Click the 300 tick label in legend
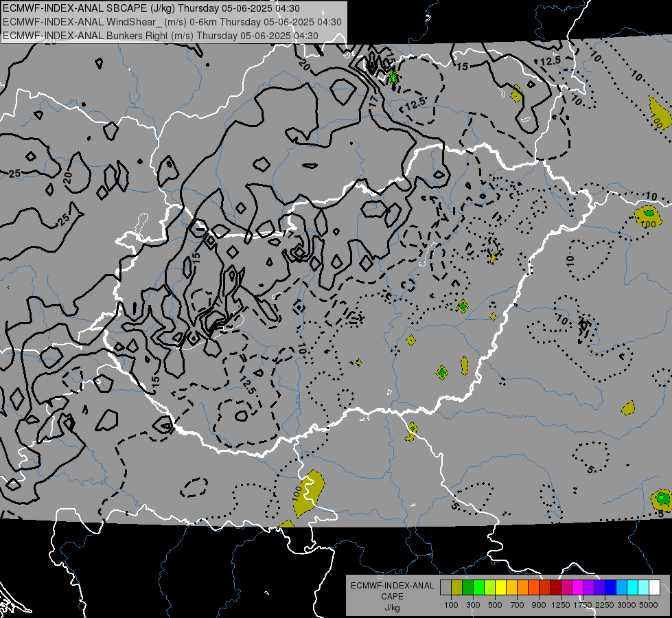 473,605
